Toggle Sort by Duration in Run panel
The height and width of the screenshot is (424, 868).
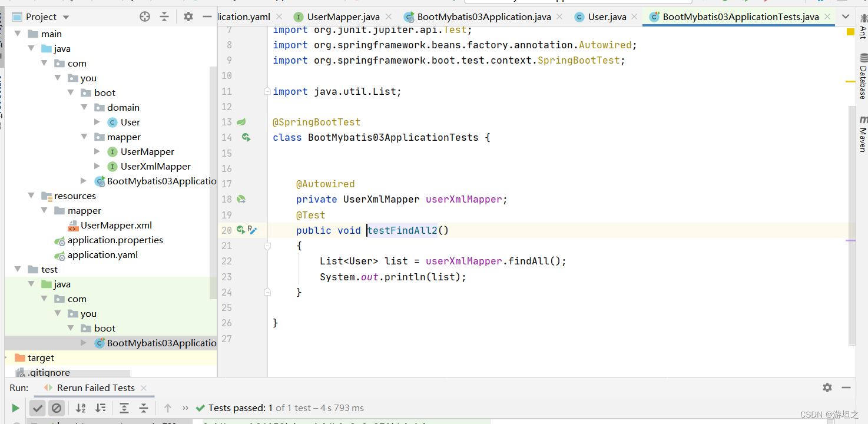tap(101, 408)
